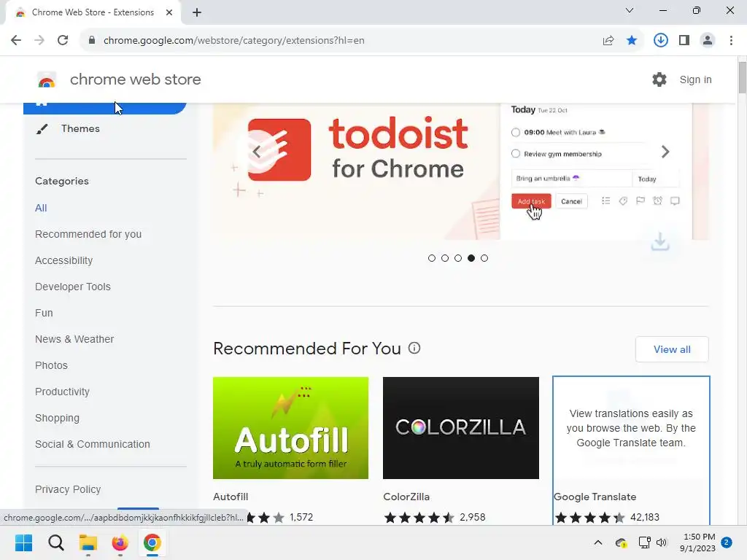
Task: Select Productivity category
Action: click(x=62, y=392)
